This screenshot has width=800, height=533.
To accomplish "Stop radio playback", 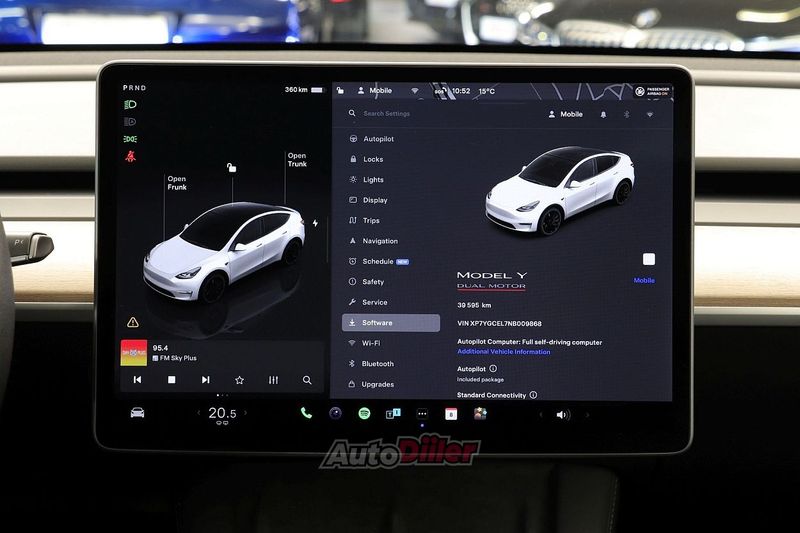I will point(171,379).
